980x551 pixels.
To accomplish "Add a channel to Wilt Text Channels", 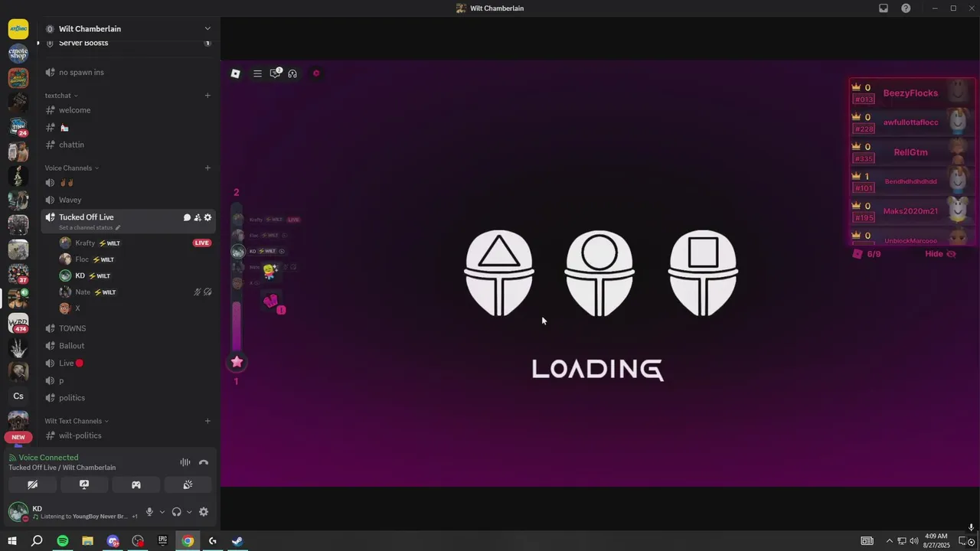I will pos(207,421).
